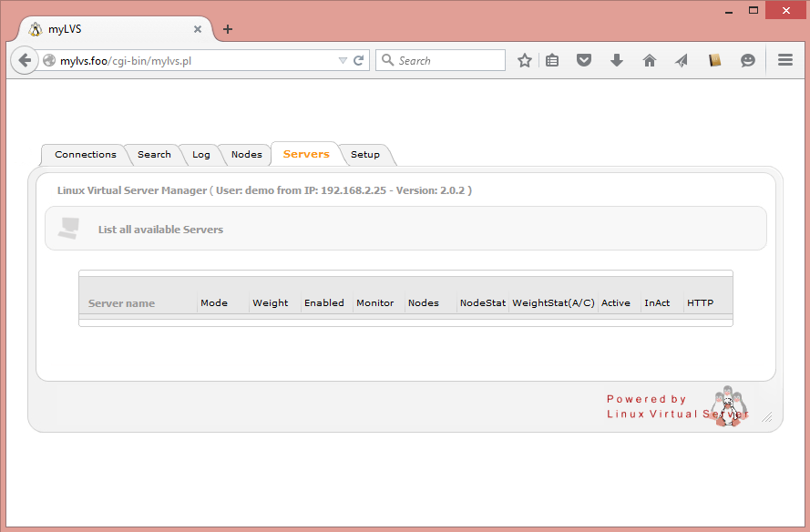Image resolution: width=810 pixels, height=532 pixels.
Task: Click the paper plane send icon
Action: [x=682, y=60]
